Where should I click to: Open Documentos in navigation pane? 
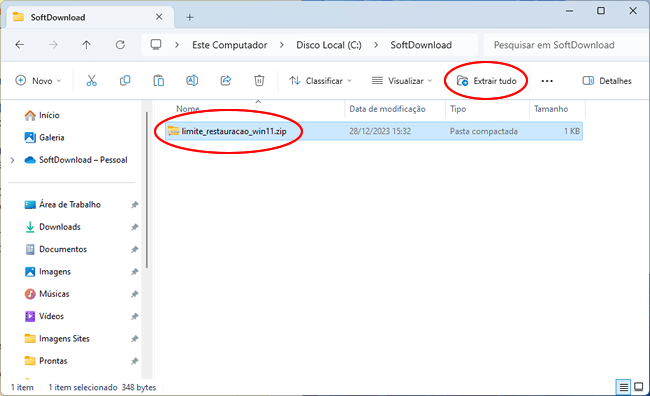[56, 250]
